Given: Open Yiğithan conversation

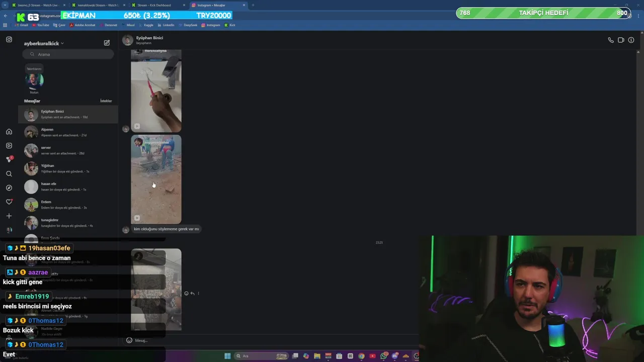Looking at the screenshot, I should (68, 168).
